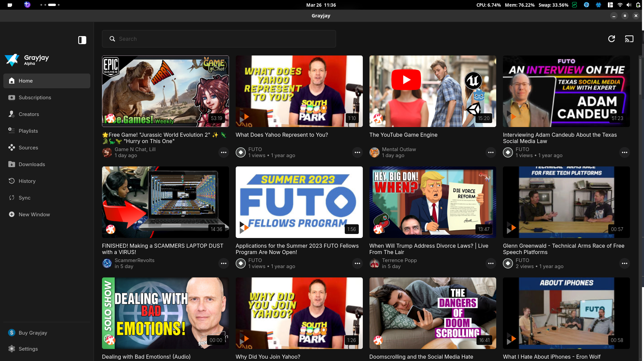Open options for Glenn Greenwald video
The image size is (644, 361).
(625, 263)
